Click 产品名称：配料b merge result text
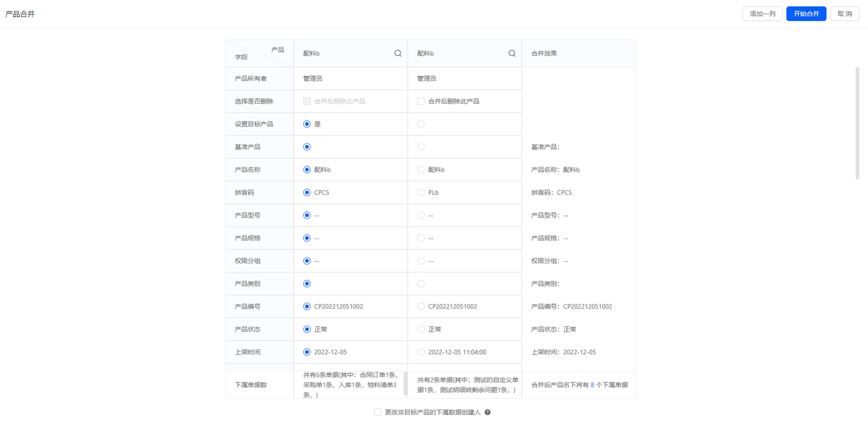 [x=555, y=170]
